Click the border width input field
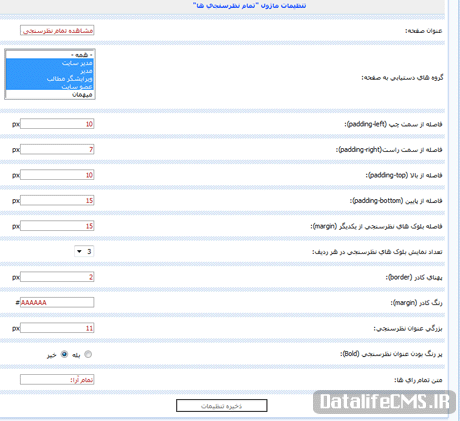 (57, 277)
